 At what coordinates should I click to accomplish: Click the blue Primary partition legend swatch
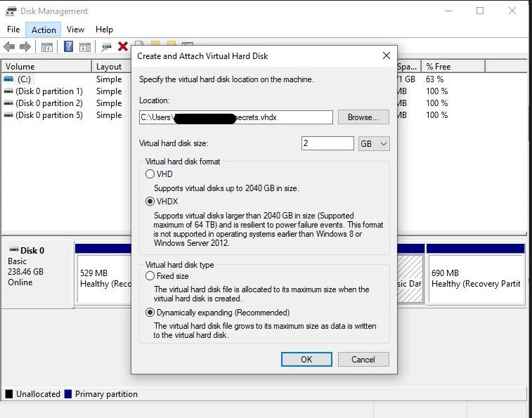68,394
